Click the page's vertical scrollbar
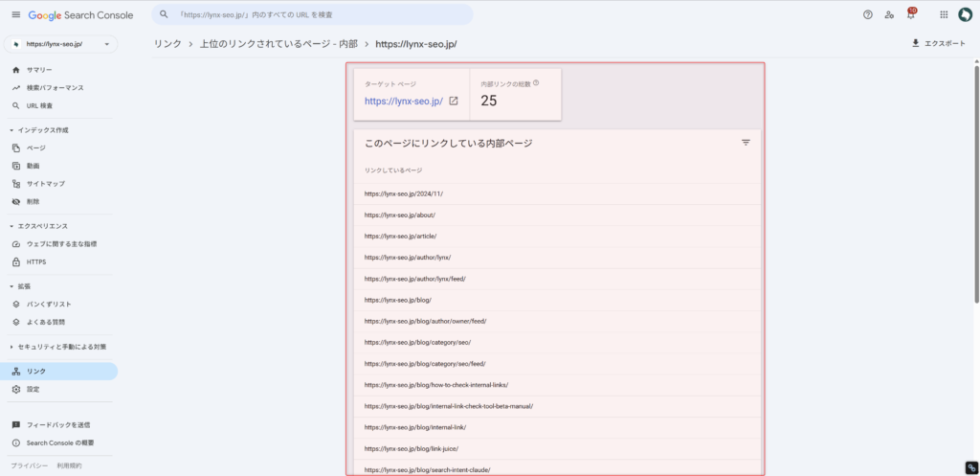 point(975,192)
